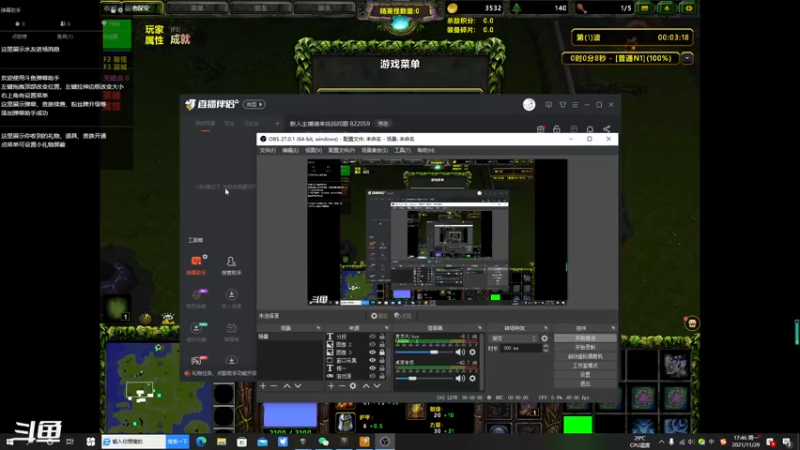
Task: Open the 渐变 transition type dropdown
Action: click(x=513, y=338)
